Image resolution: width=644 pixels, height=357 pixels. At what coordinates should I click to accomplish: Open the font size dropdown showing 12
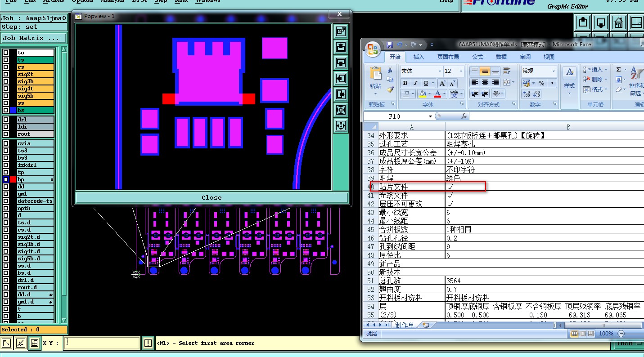[x=461, y=71]
